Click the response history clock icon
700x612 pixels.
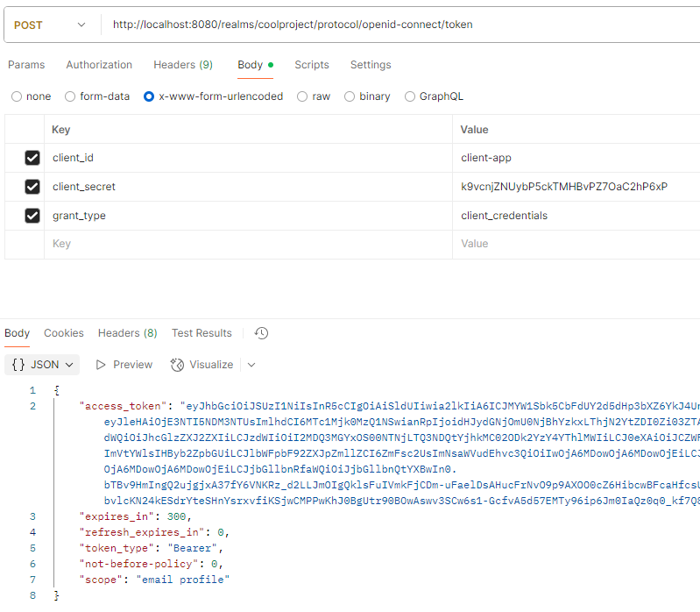tap(261, 333)
